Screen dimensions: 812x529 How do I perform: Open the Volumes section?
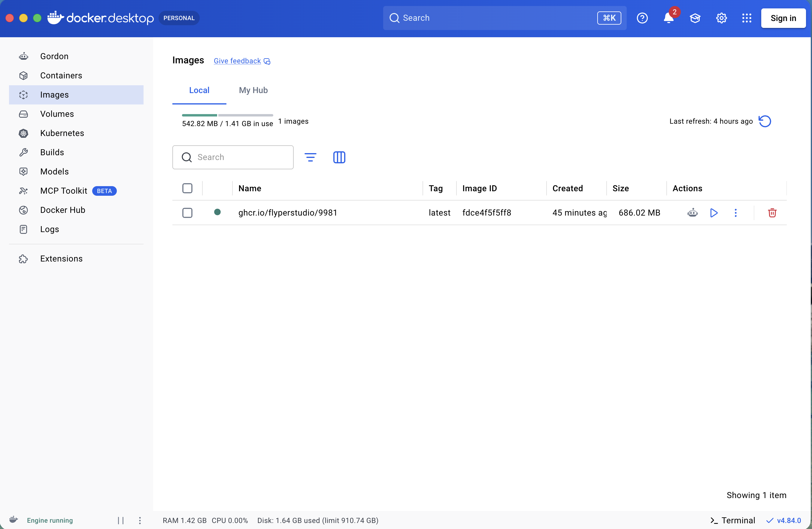pos(76,114)
